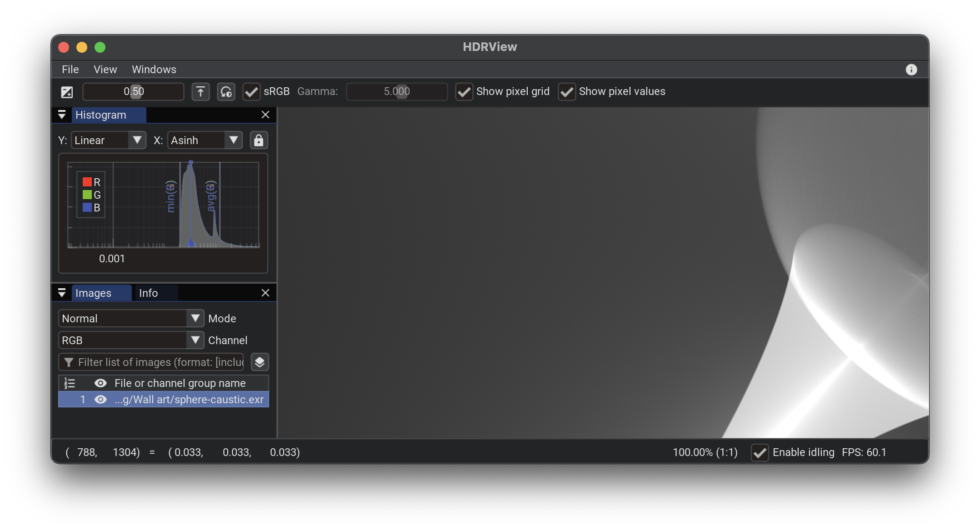Screen dimensions: 980x531
Task: Click the exposure icon in toolbar
Action: [x=67, y=92]
